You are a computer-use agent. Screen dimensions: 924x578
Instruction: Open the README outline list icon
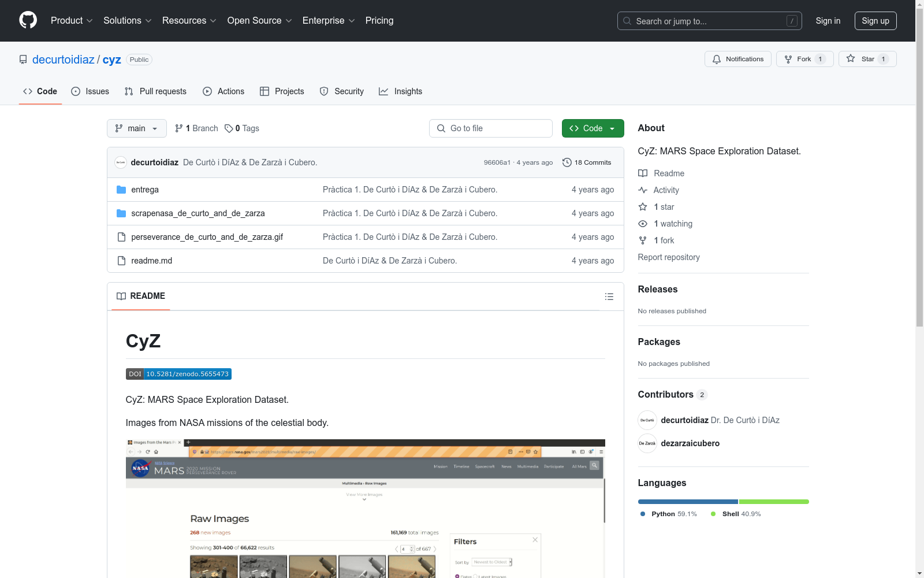point(609,297)
